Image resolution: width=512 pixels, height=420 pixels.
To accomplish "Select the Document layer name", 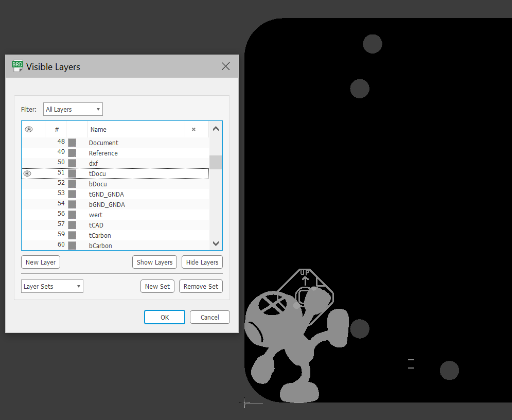I will click(103, 143).
